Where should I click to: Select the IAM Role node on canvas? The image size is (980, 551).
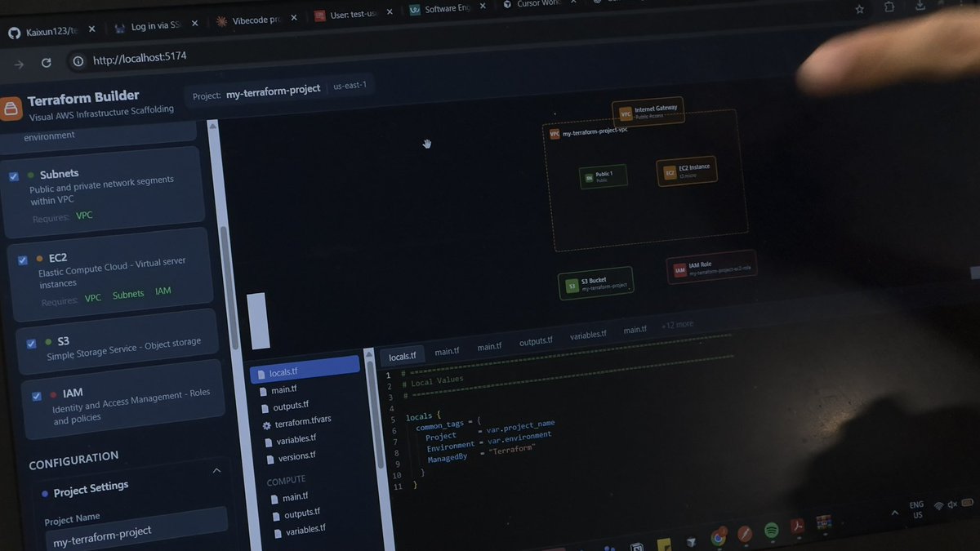[711, 267]
